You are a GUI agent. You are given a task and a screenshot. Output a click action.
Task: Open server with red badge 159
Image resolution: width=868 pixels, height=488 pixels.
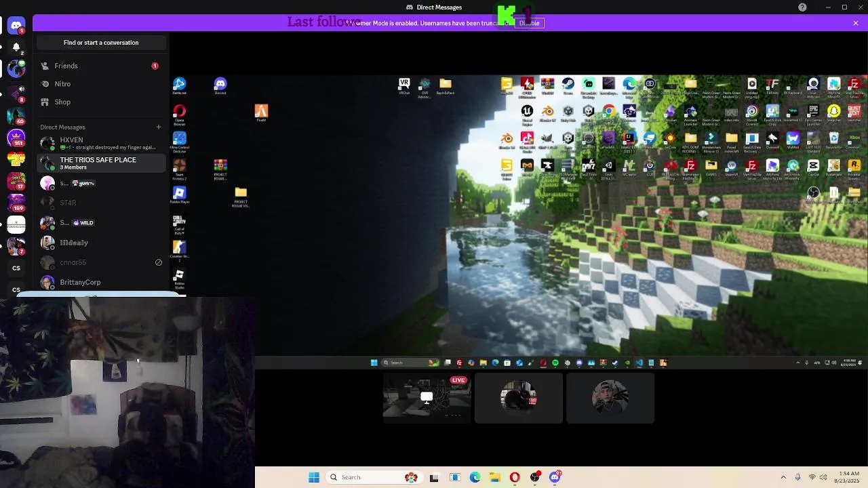(16, 203)
